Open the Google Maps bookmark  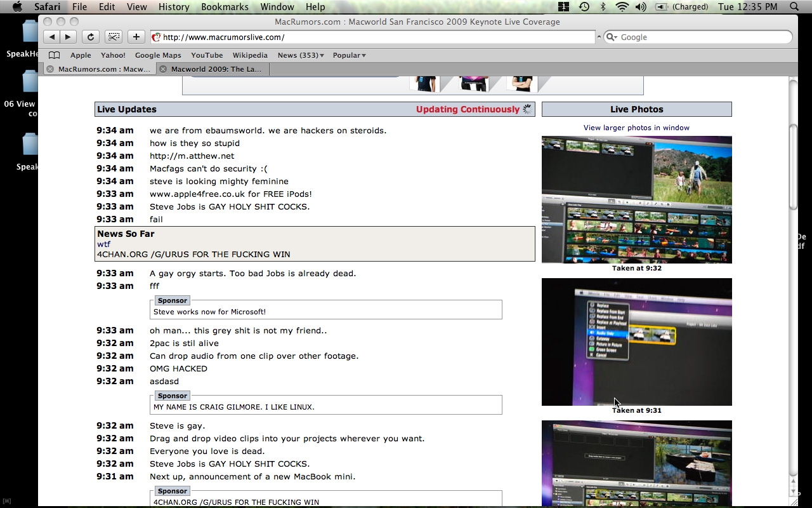click(158, 55)
